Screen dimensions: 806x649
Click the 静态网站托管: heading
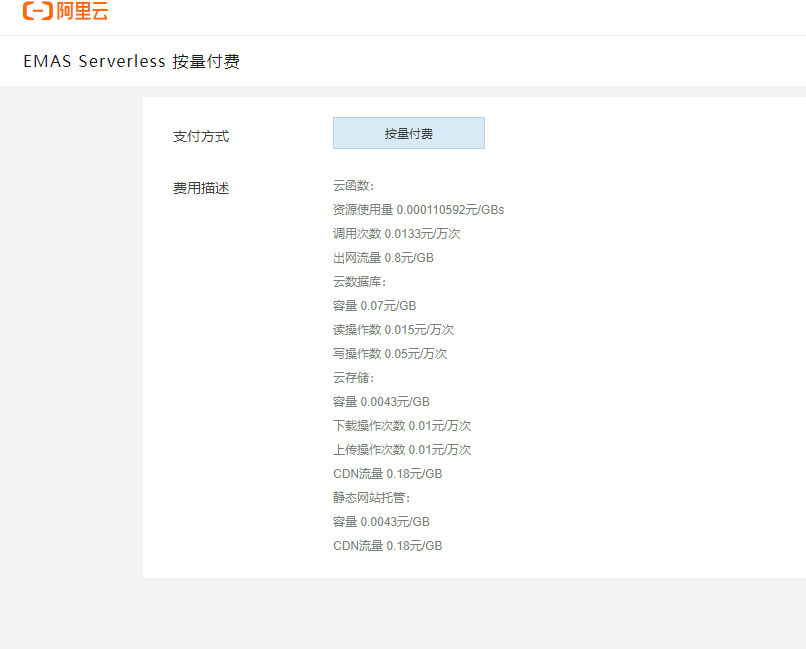point(372,497)
